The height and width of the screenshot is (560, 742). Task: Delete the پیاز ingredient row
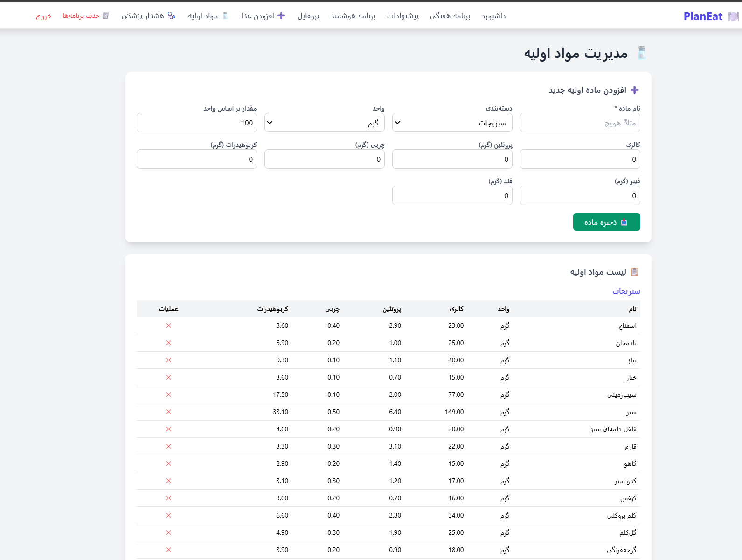point(169,360)
